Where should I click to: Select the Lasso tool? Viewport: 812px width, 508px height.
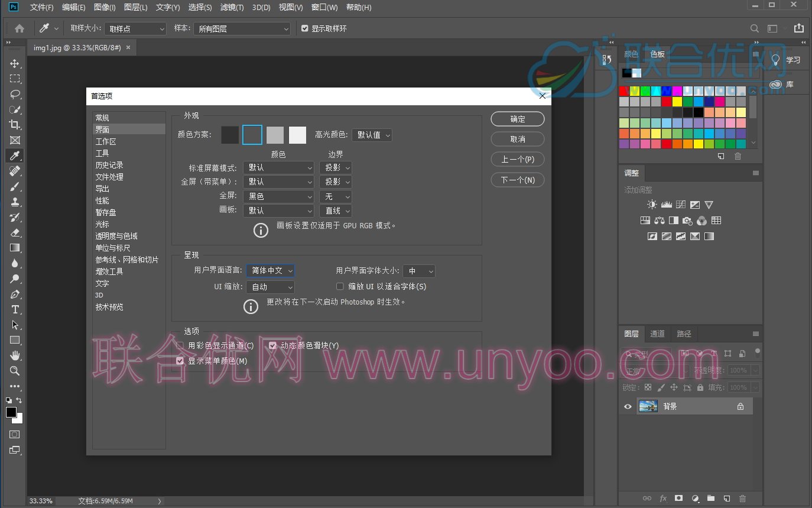(x=15, y=94)
